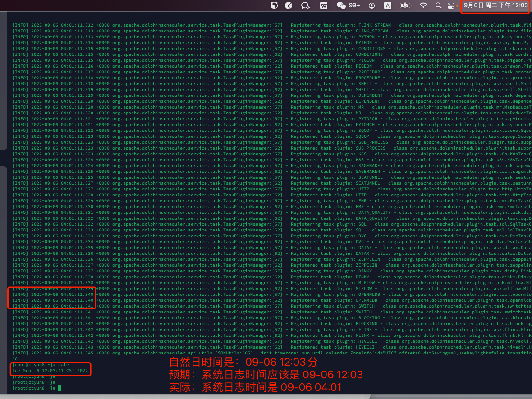
Task: Click the 'Registering task plugin: SQL' log line
Action: [x=272, y=224]
